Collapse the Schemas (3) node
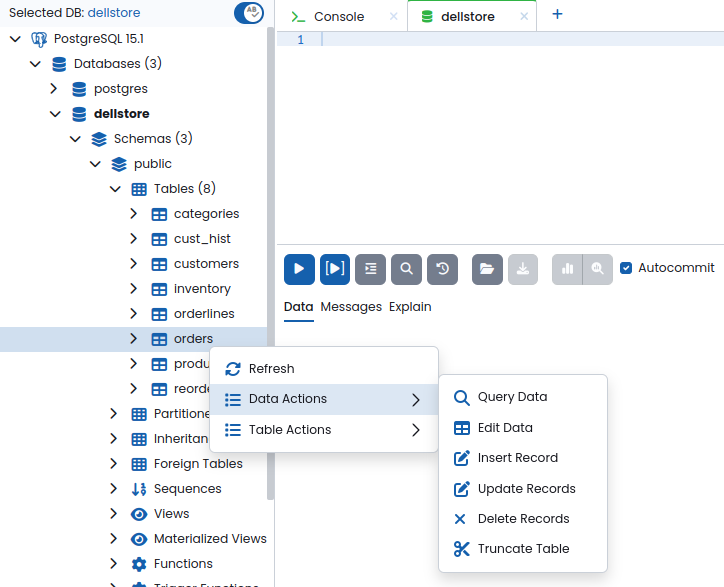Viewport: 724px width, 587px height. pyautogui.click(x=75, y=139)
